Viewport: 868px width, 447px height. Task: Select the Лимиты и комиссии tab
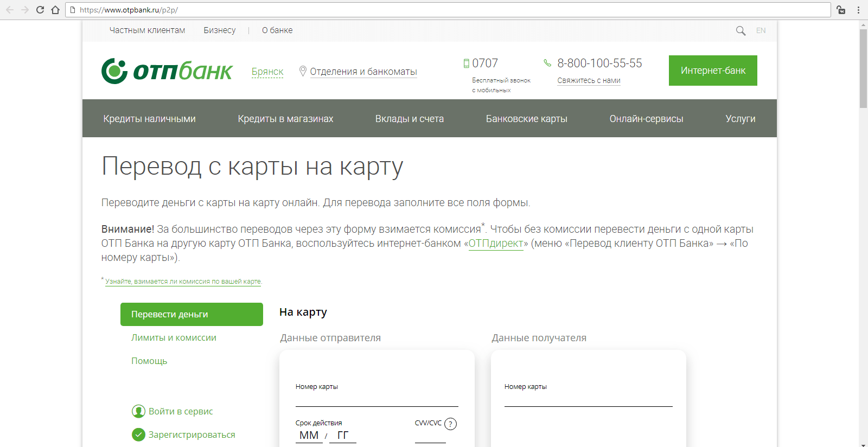[174, 337]
